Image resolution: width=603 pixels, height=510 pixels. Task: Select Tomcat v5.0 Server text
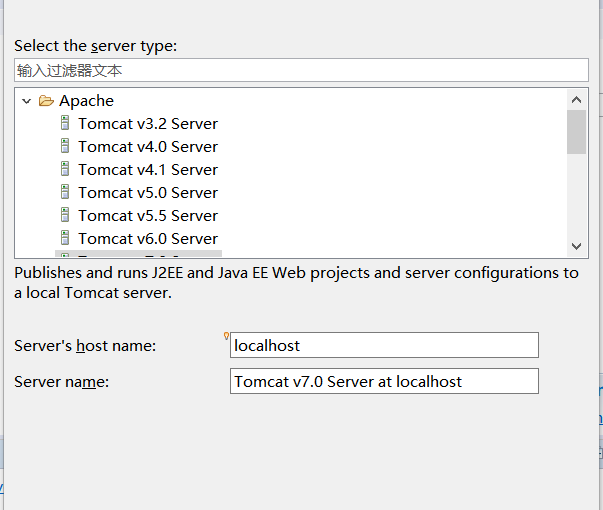pyautogui.click(x=148, y=193)
